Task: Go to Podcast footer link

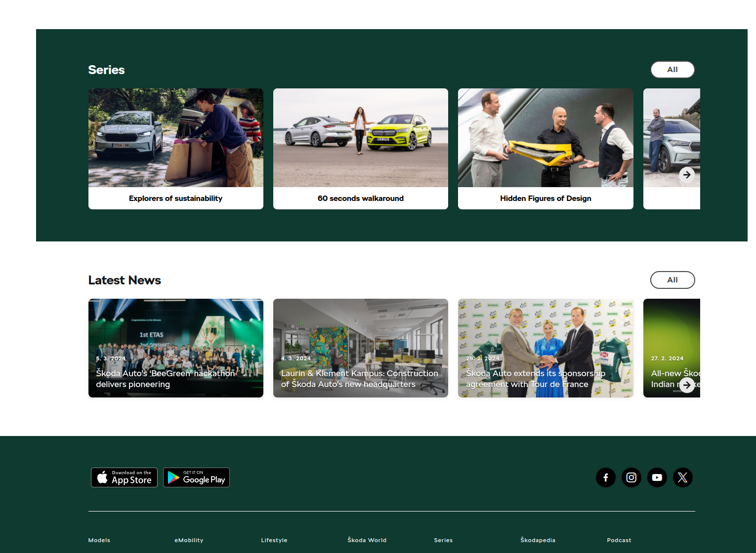Action: pyautogui.click(x=619, y=540)
